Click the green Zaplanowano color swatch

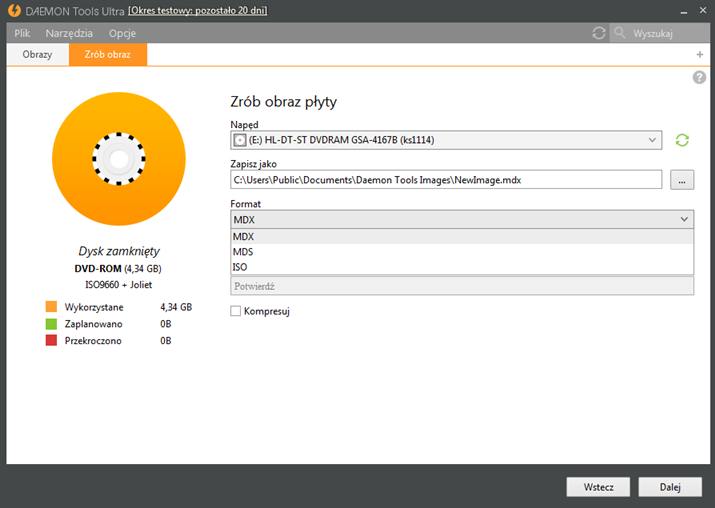point(51,323)
